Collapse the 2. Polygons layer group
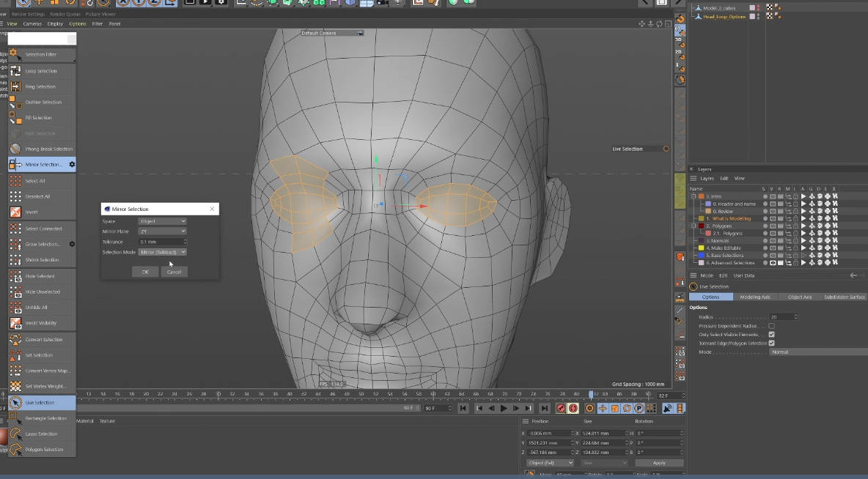Viewport: 868px width, 479px height. coord(693,226)
